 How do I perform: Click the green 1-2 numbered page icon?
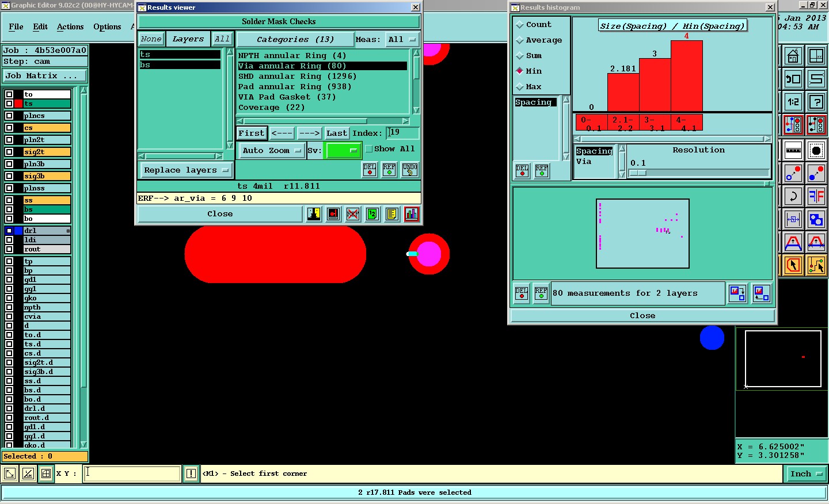point(372,214)
